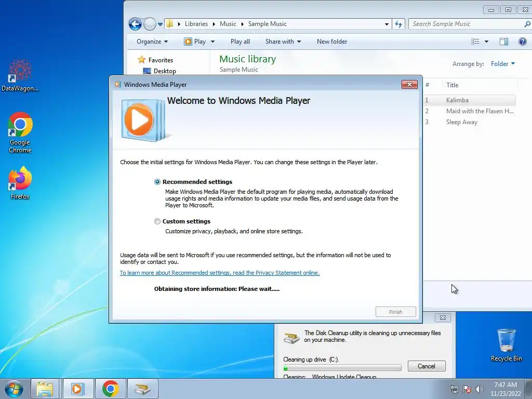Click the Disk Cleanup taskbar icon
This screenshot has height=399, width=532.
pos(143,389)
